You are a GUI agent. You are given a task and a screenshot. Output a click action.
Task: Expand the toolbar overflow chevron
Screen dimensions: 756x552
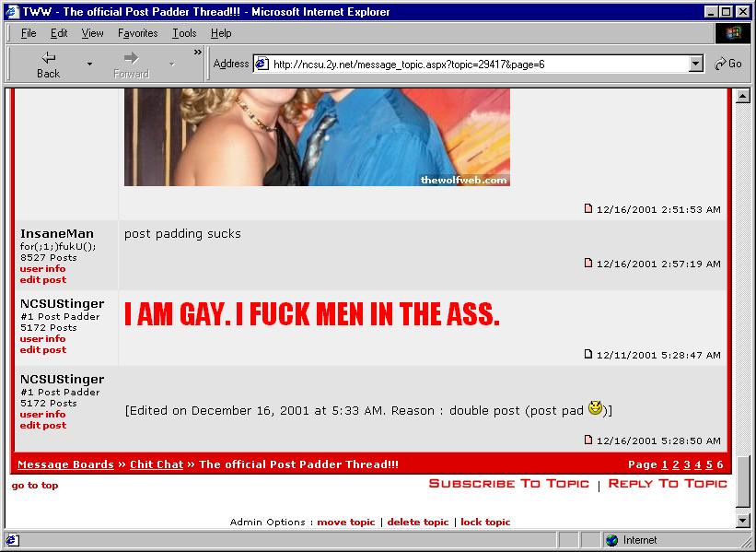click(197, 53)
